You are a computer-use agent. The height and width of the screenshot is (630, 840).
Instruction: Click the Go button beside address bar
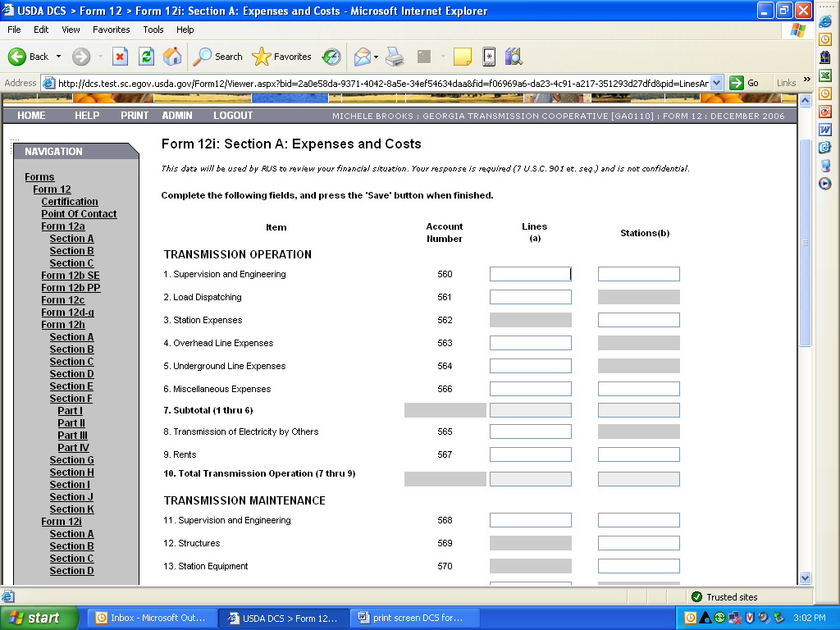click(745, 83)
